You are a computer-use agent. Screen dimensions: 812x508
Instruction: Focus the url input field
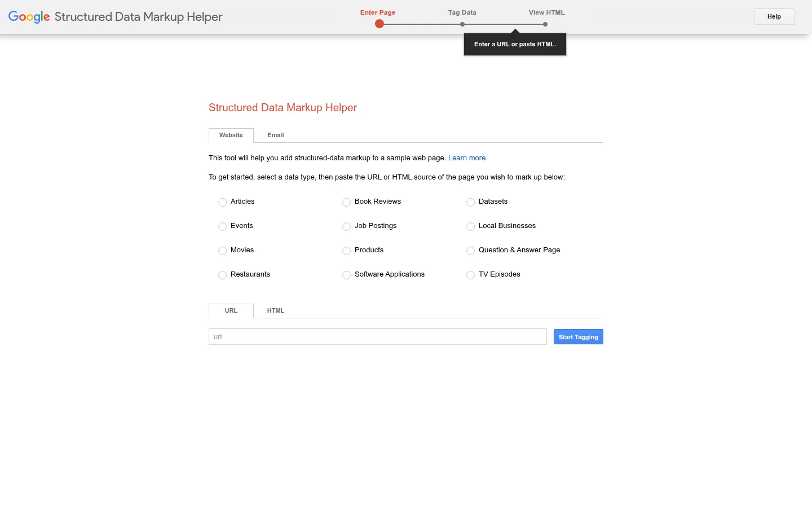378,337
